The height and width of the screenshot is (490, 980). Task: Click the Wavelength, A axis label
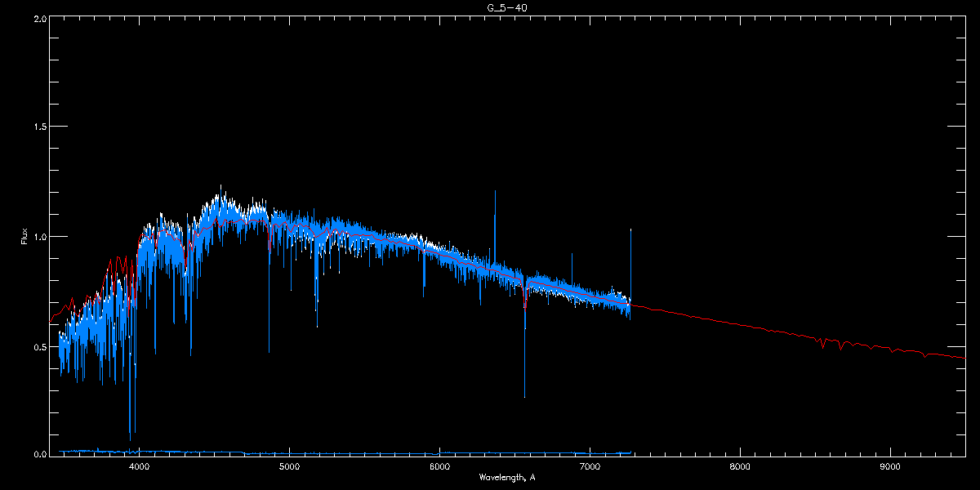click(x=506, y=477)
